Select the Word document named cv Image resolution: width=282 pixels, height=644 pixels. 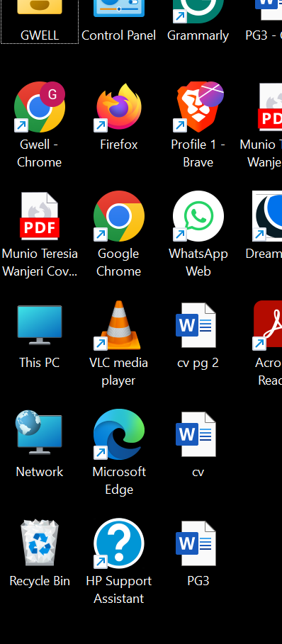(196, 434)
